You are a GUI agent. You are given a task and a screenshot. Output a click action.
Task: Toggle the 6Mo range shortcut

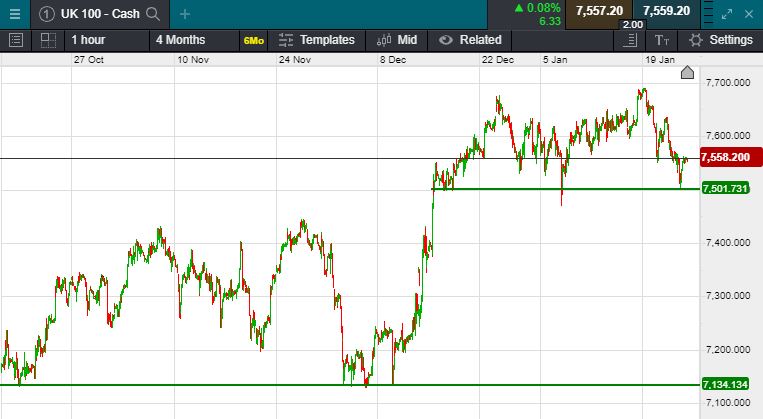(x=253, y=40)
